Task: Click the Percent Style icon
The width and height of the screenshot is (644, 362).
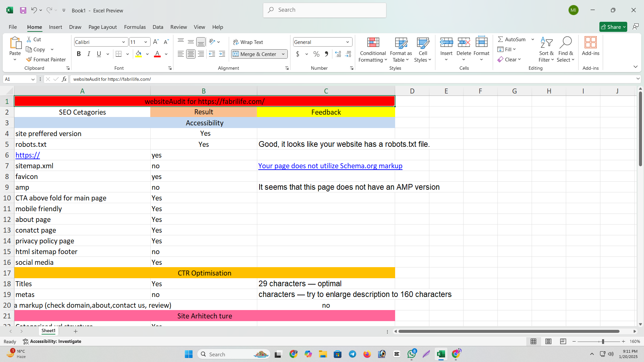Action: click(x=316, y=54)
